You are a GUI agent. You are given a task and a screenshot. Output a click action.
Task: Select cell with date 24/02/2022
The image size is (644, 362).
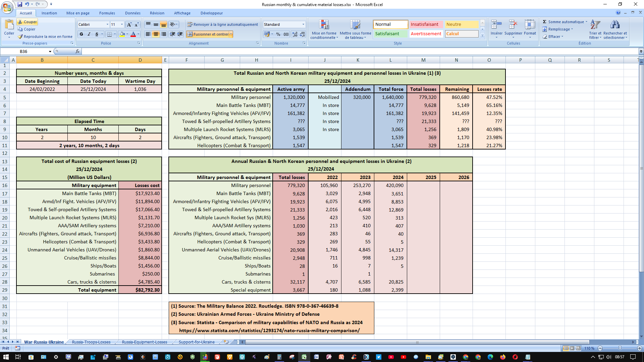tap(42, 89)
